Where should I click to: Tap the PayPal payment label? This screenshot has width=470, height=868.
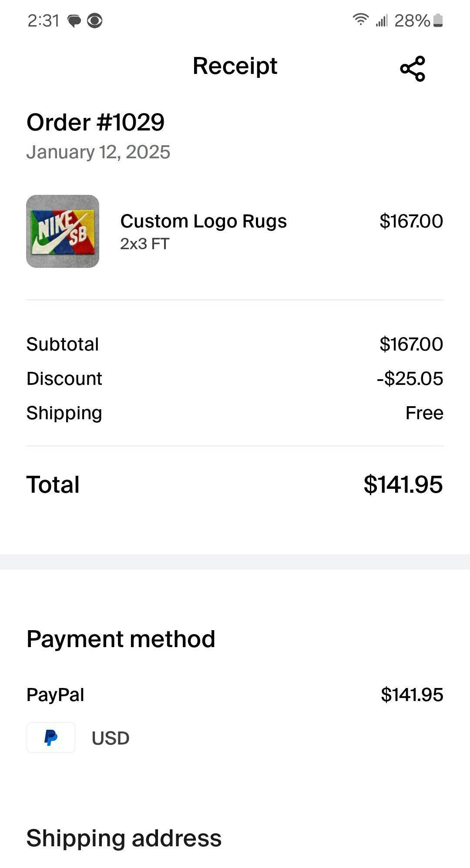(x=55, y=694)
